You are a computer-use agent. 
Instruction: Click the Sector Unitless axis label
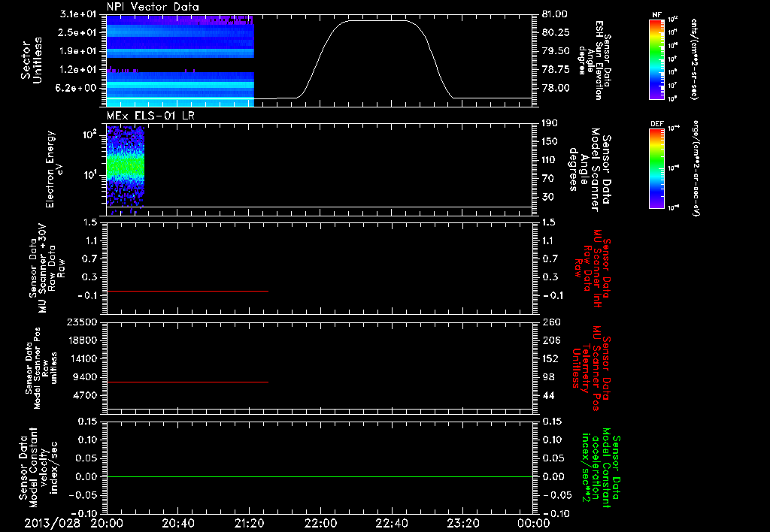[x=32, y=60]
